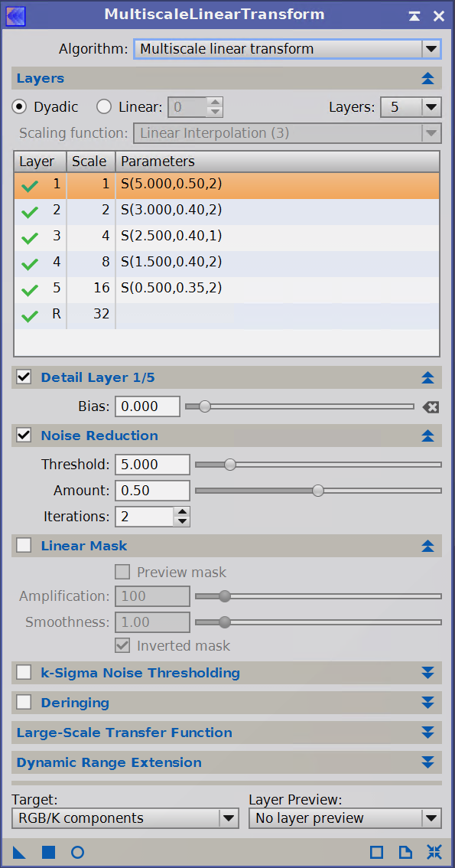Click the Track View square icon

[376, 852]
